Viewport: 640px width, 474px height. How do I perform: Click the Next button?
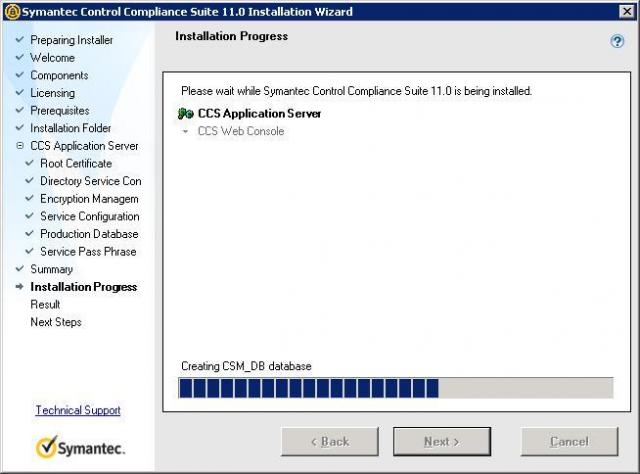[442, 442]
